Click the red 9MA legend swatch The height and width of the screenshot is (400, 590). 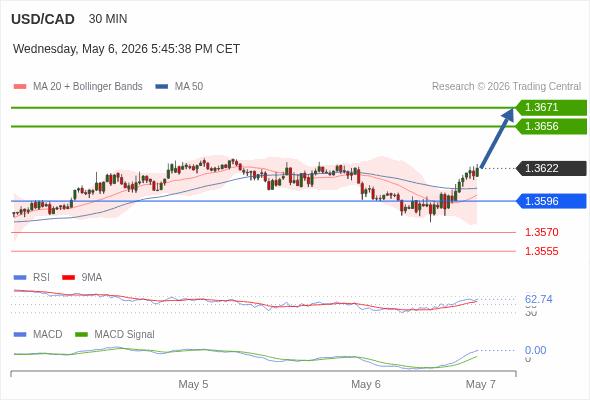pos(68,278)
